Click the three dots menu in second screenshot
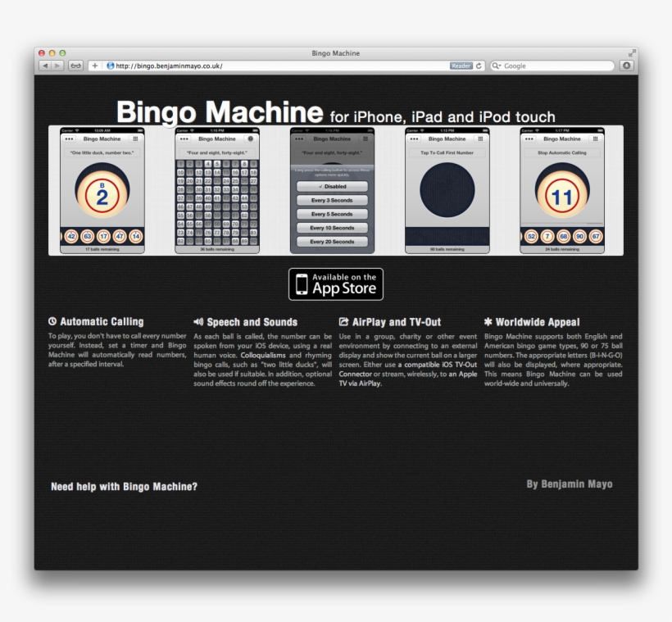The image size is (672, 622). [x=184, y=138]
